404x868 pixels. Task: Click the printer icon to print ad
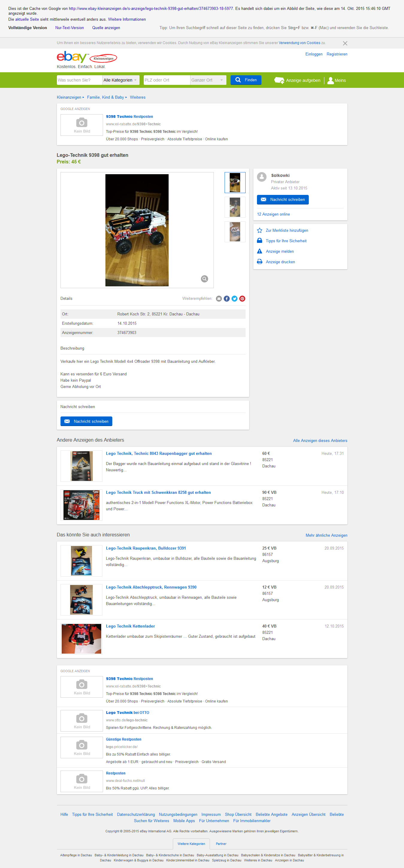260,261
